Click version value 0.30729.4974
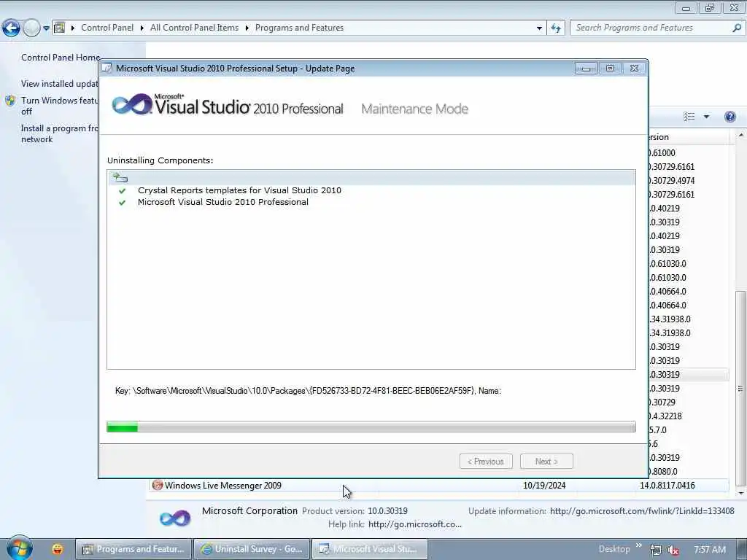 (672, 181)
